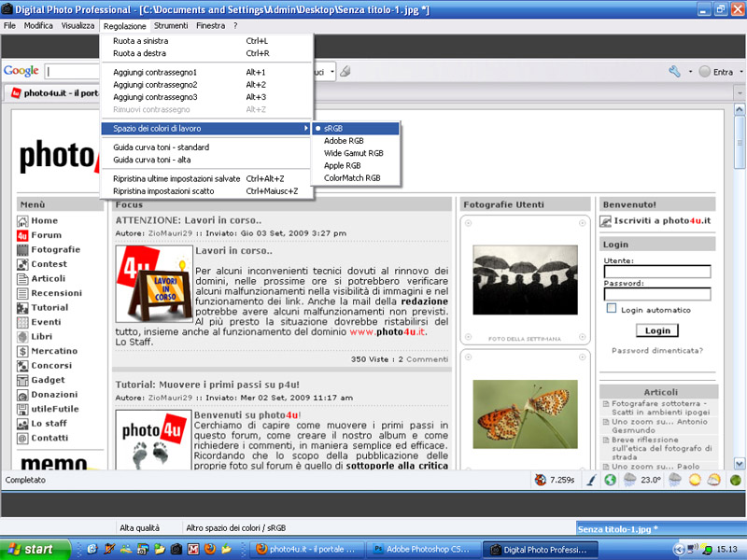Click the Tutorial icon in Menù
Image resolution: width=747 pixels, height=560 pixels.
(x=22, y=308)
